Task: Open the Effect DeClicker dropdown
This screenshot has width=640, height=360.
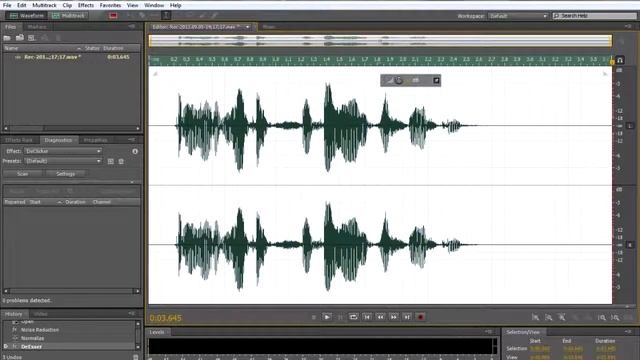Action: coord(63,151)
